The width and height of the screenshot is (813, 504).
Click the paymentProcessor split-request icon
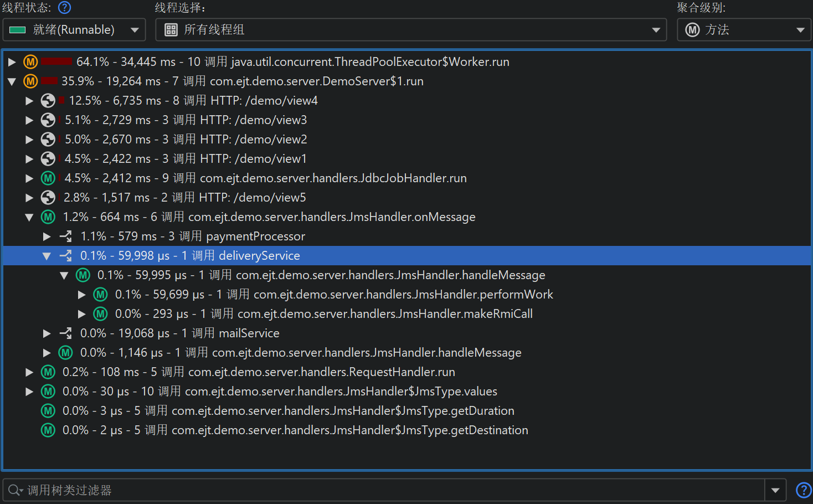pyautogui.click(x=66, y=236)
